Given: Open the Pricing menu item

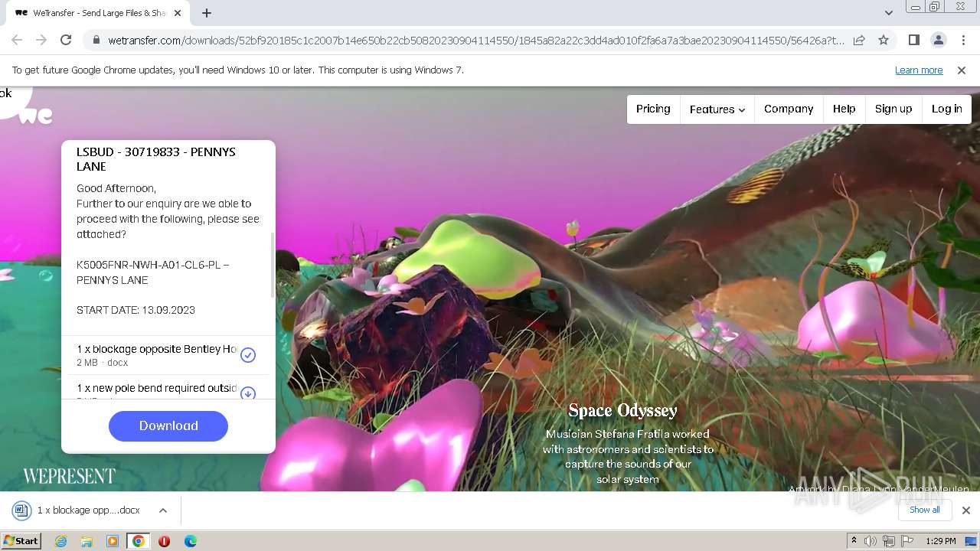Looking at the screenshot, I should point(653,109).
